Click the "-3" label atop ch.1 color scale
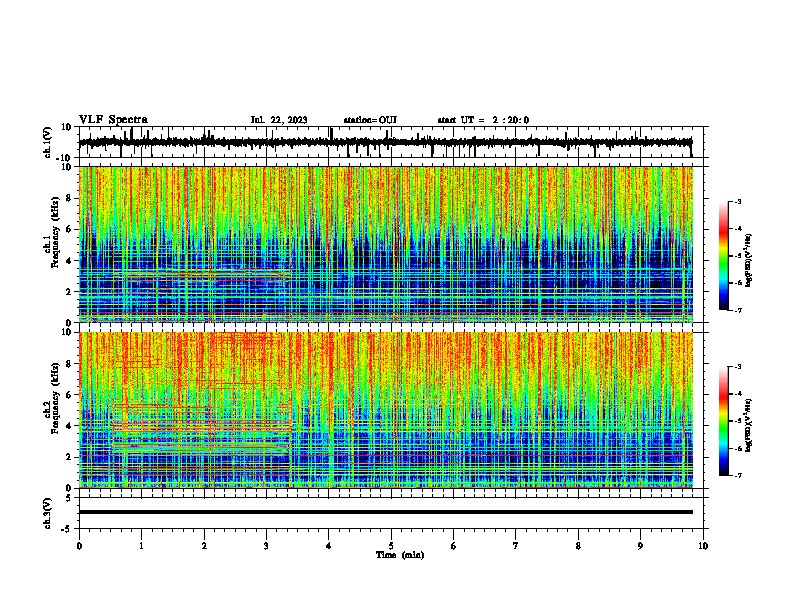This screenshot has height=612, width=792. point(738,201)
